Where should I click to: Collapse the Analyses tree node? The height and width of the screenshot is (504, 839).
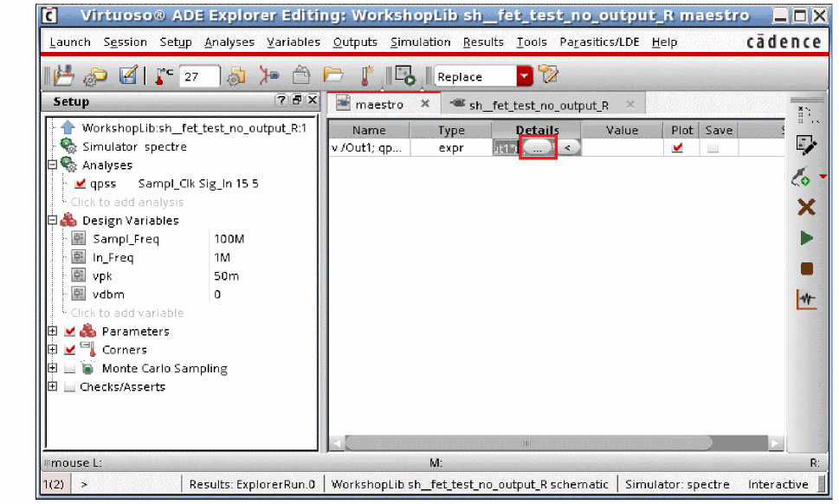[x=53, y=165]
